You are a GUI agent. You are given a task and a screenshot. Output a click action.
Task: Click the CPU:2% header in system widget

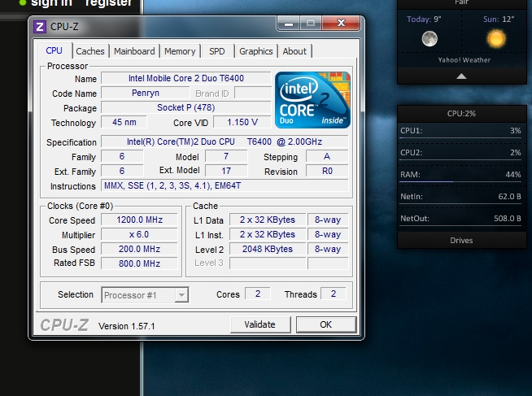(x=461, y=114)
